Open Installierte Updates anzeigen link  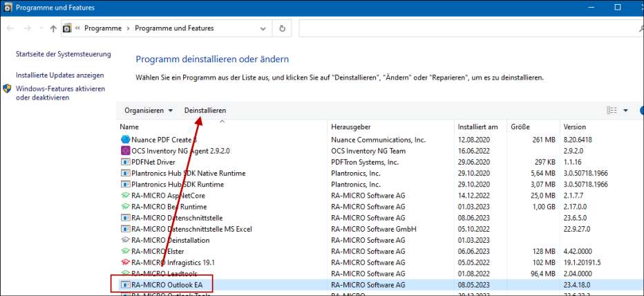(x=60, y=75)
